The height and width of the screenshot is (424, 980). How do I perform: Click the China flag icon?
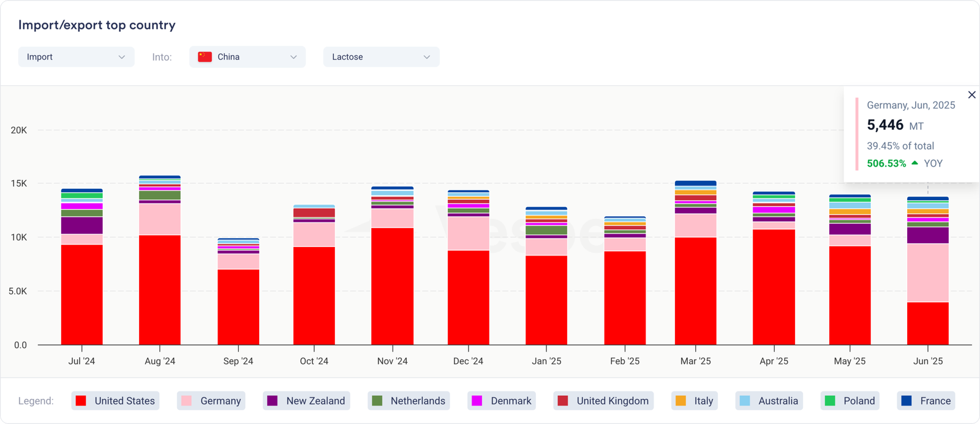tap(205, 57)
